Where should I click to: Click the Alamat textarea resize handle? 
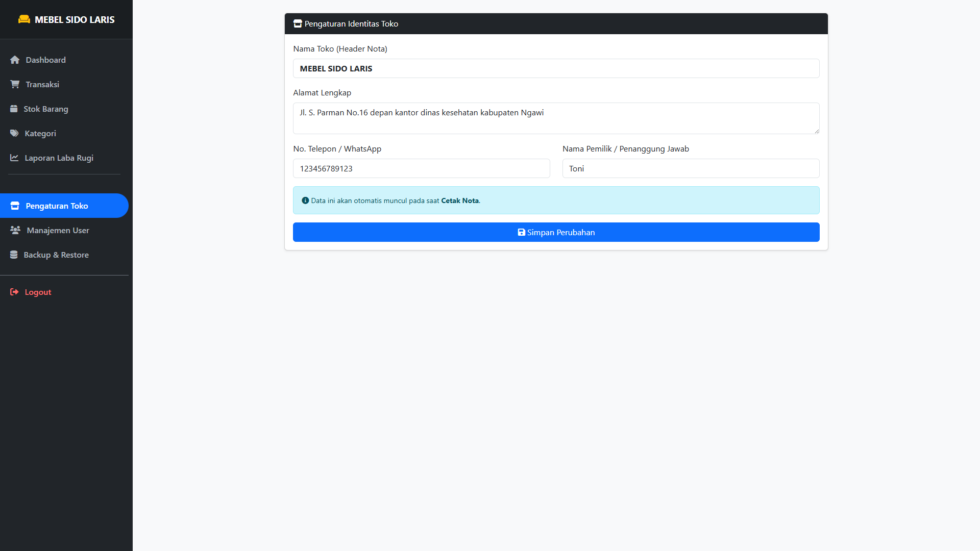click(817, 131)
